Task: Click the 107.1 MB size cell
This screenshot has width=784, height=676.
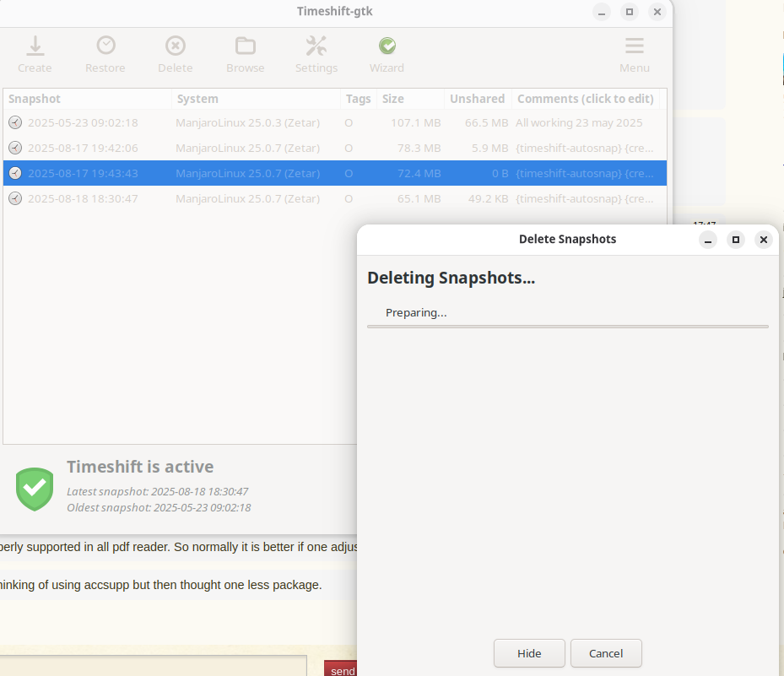Action: (x=415, y=122)
